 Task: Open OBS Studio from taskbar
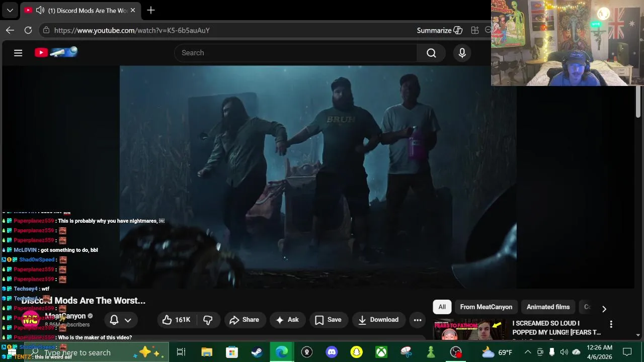pyautogui.click(x=456, y=352)
